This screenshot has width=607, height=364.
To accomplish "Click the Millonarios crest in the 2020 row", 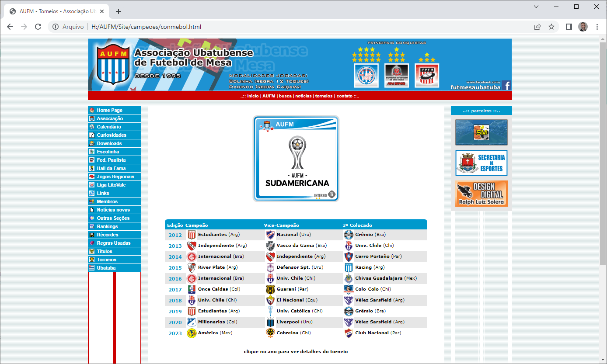I will 192,322.
